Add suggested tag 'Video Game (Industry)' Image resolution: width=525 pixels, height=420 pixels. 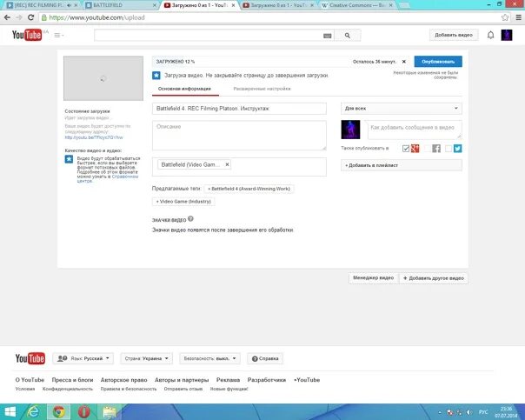(x=183, y=201)
